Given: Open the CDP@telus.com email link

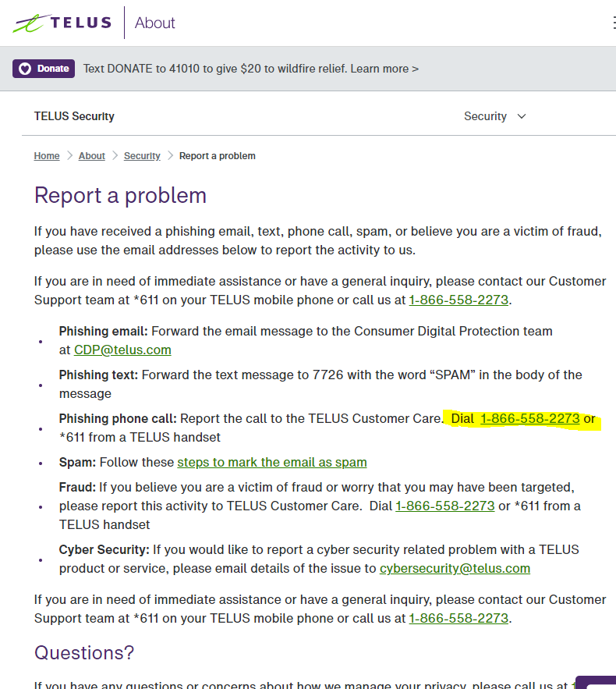Looking at the screenshot, I should pos(122,350).
